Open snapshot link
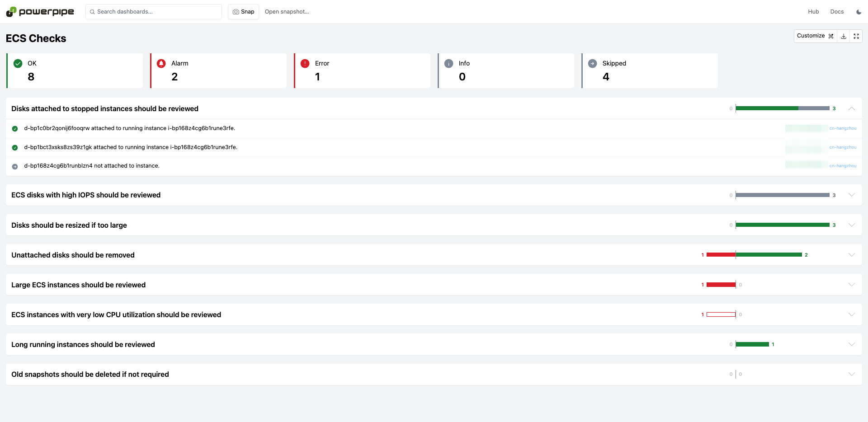 (287, 12)
